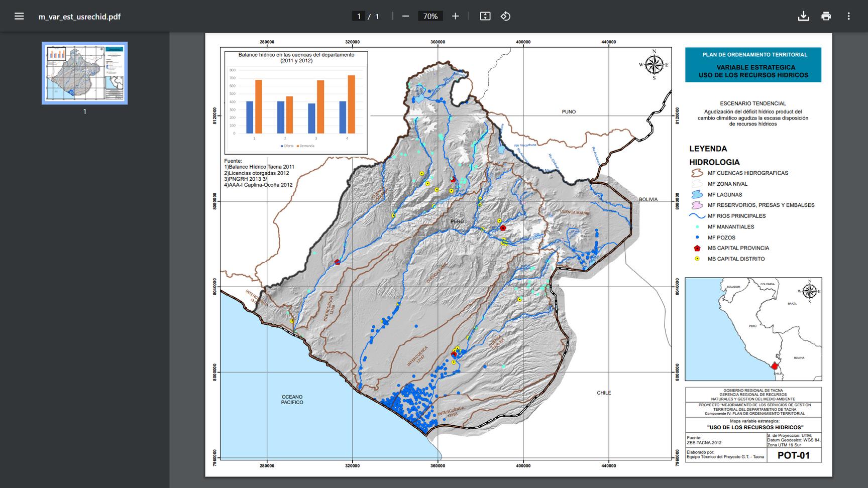The height and width of the screenshot is (488, 868).
Task: Click the MF ZONA NIVAL legend symbol
Action: point(697,184)
